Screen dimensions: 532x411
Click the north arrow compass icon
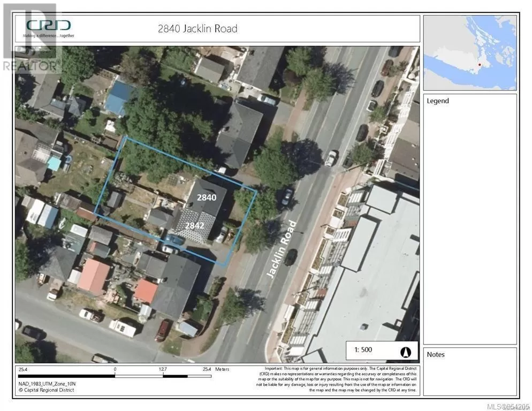(405, 351)
